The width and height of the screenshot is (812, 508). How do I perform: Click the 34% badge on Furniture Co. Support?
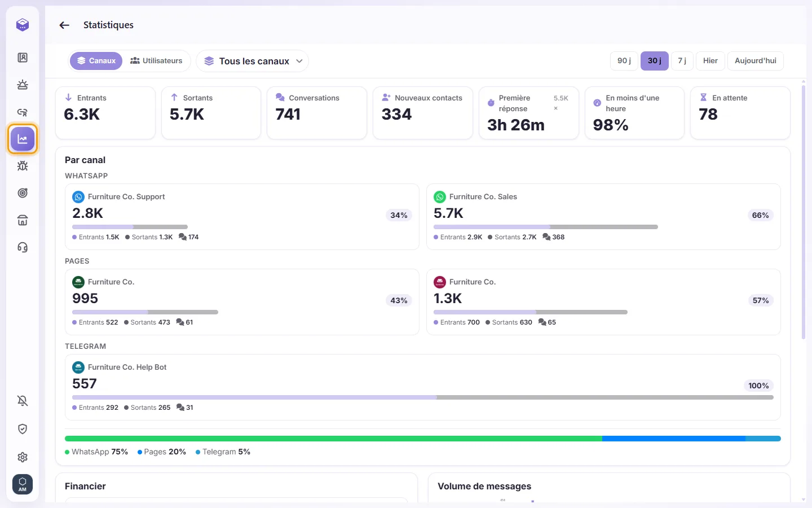(x=399, y=215)
